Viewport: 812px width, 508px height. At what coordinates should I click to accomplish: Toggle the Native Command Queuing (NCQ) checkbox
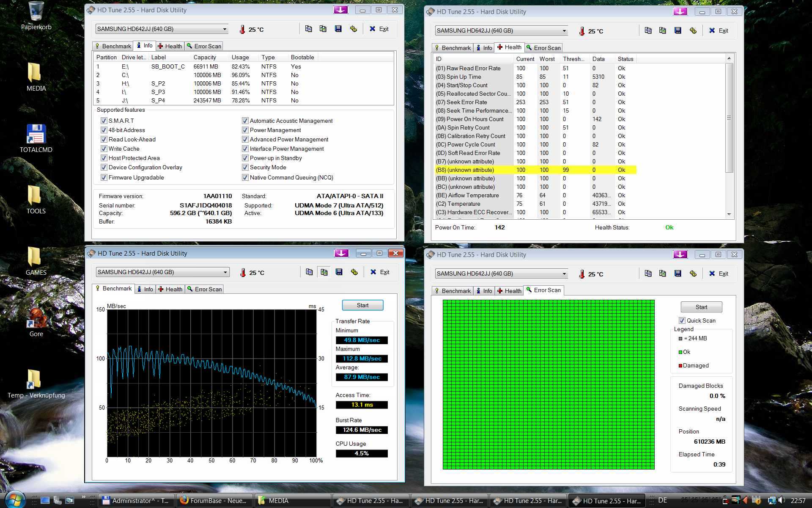point(245,177)
